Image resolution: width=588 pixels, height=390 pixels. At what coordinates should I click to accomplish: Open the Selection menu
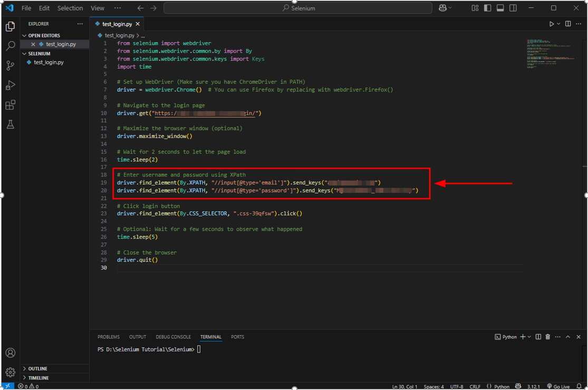tap(70, 8)
